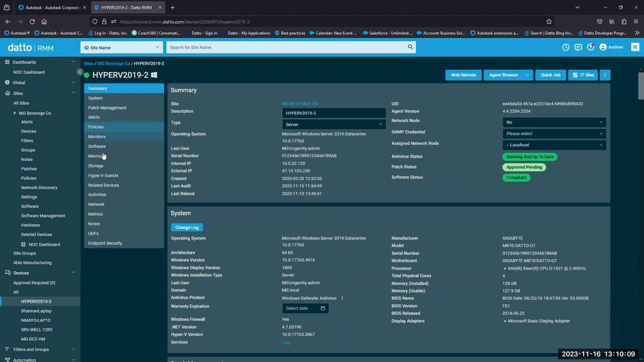Open the Type Server dropdown
The height and width of the screenshot is (362, 644).
click(x=334, y=124)
